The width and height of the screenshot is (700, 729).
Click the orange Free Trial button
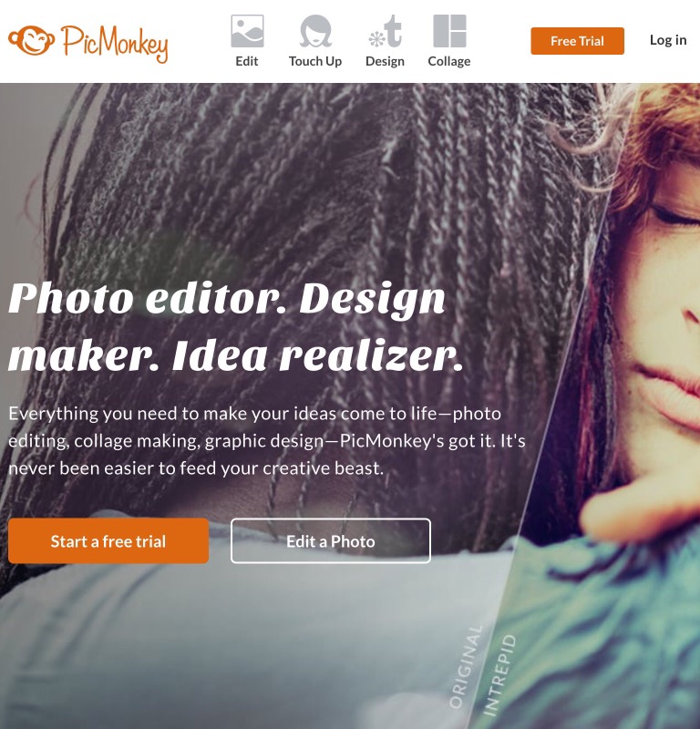click(x=577, y=41)
